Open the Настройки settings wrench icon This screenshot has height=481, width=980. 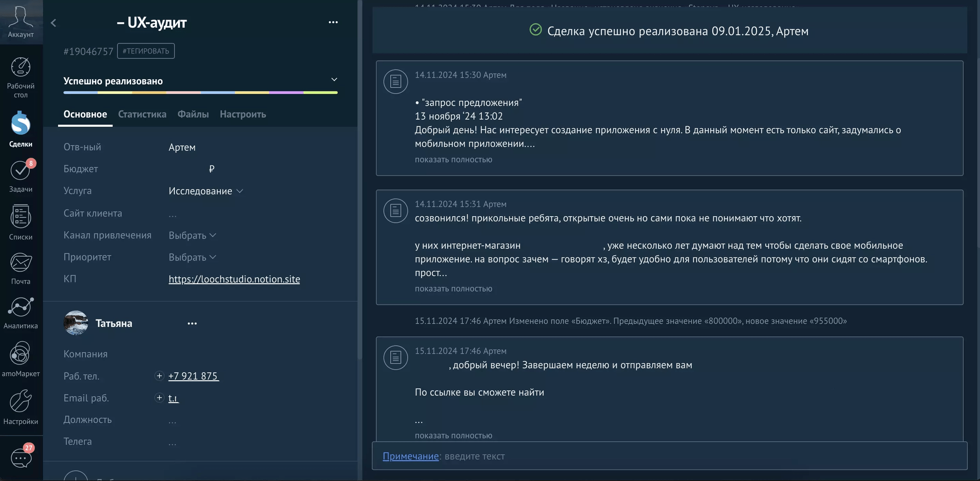tap(20, 401)
